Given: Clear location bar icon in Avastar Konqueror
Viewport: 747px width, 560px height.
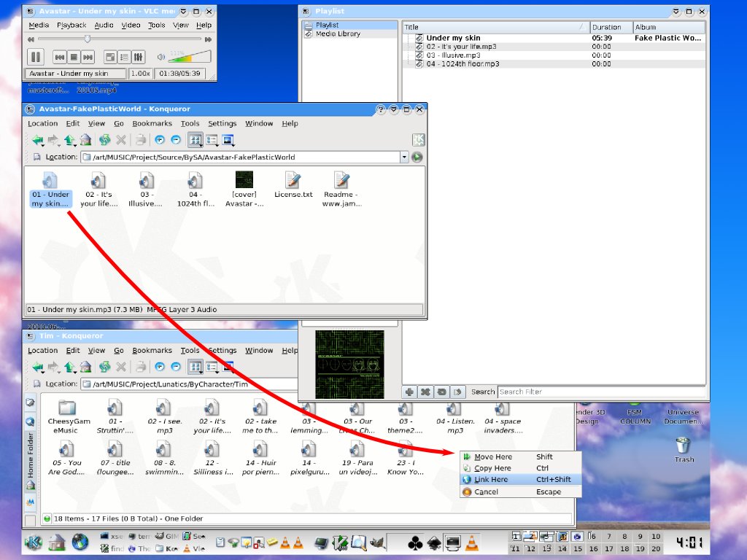Looking at the screenshot, I should coord(36,157).
